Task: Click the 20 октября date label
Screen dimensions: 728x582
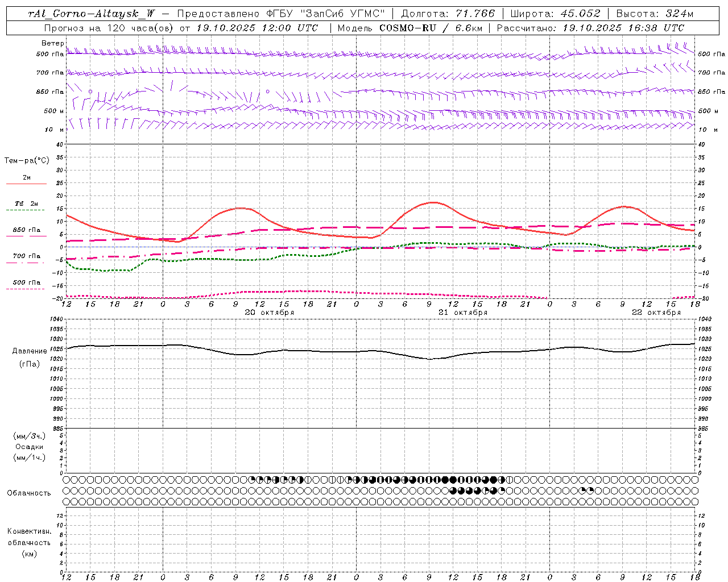Action: [x=270, y=313]
